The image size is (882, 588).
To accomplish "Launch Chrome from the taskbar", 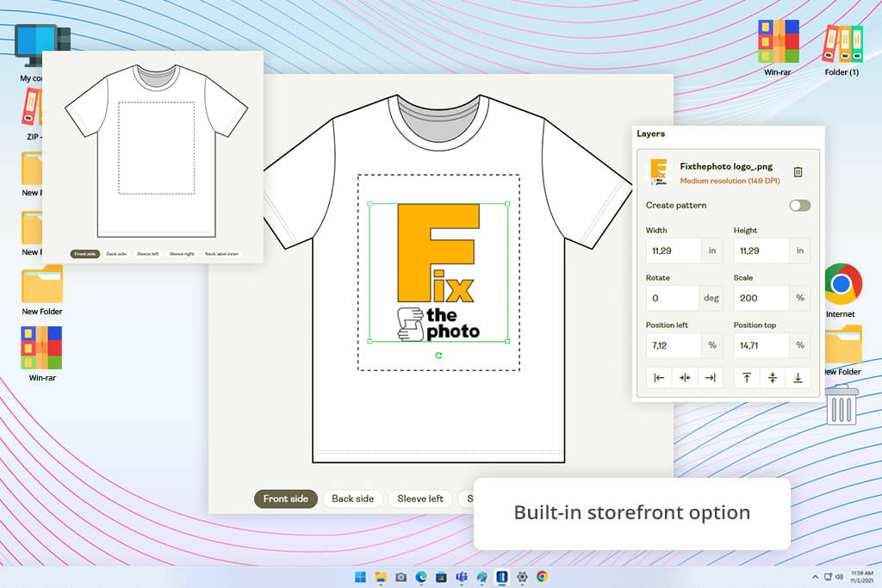I will (x=542, y=576).
